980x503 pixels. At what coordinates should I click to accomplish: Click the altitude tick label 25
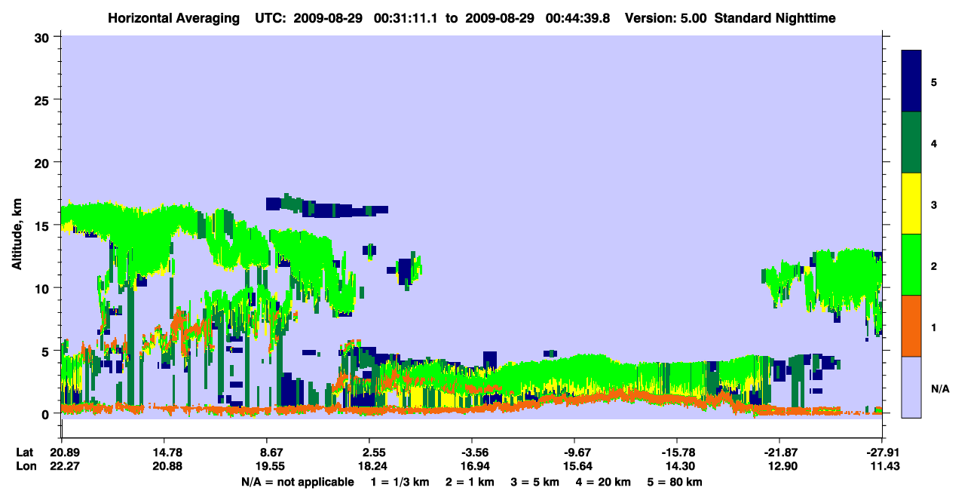coord(42,100)
